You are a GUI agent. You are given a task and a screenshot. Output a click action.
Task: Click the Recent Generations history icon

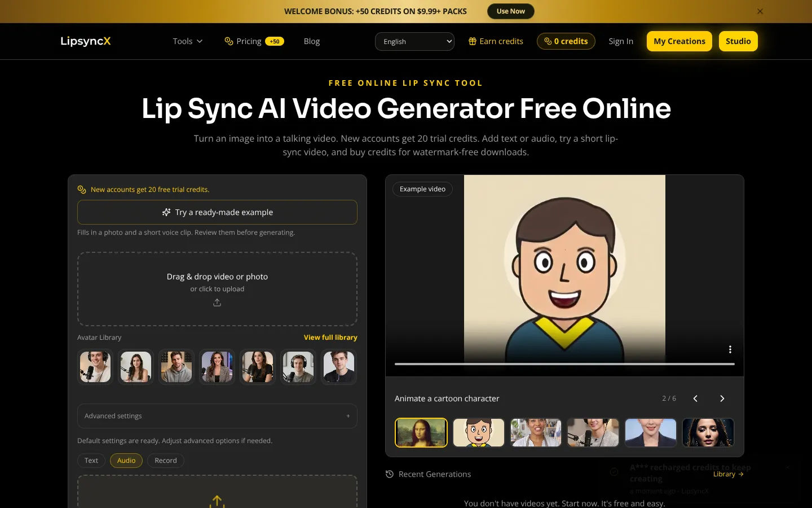click(x=389, y=474)
